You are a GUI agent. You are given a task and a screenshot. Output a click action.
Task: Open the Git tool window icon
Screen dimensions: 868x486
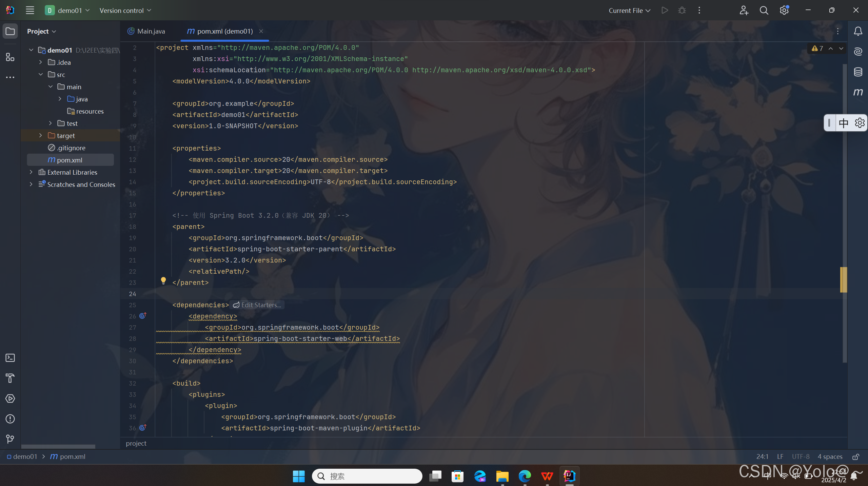click(x=10, y=439)
